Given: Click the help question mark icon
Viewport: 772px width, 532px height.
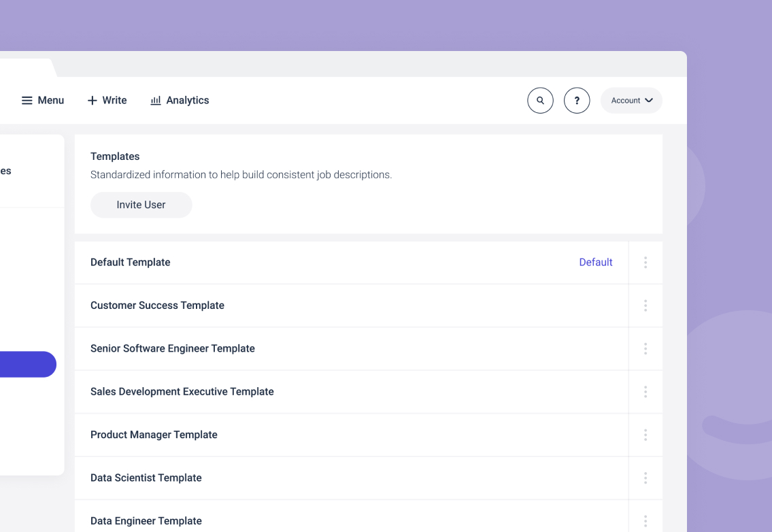Looking at the screenshot, I should pos(577,100).
